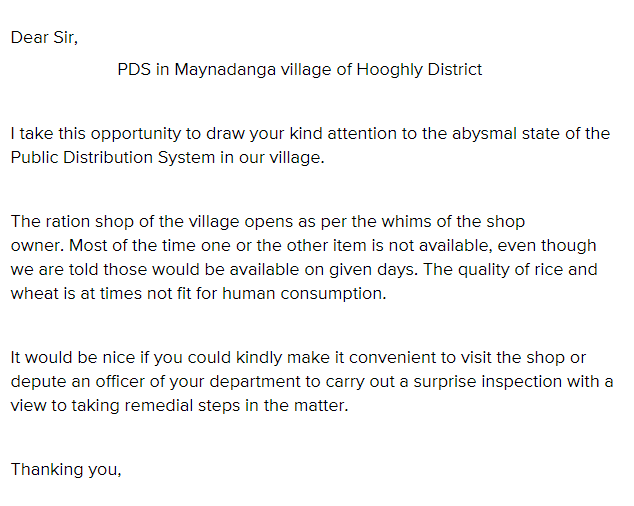Click 'It would be nice' sentence start
Viewport: 634px width, 506px height.
(73, 358)
